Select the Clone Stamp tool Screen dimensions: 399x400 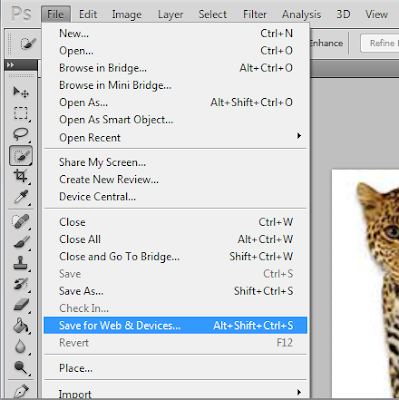coord(21,263)
